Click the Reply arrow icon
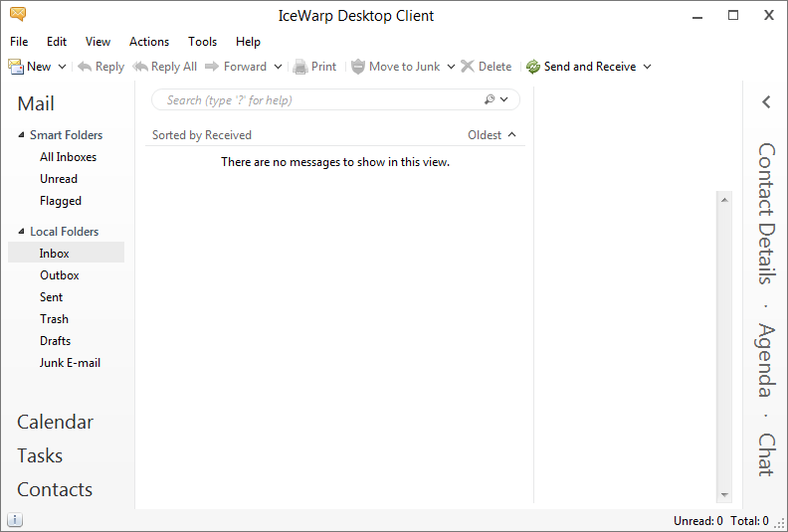 (85, 67)
